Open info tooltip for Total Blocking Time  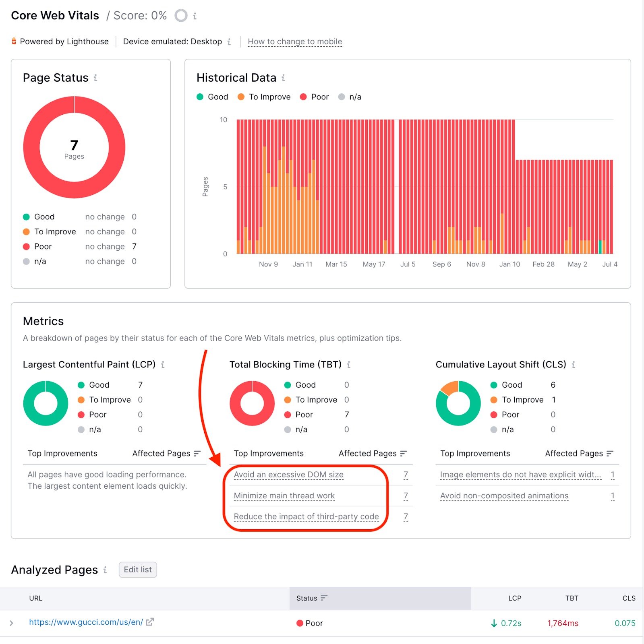[348, 365]
